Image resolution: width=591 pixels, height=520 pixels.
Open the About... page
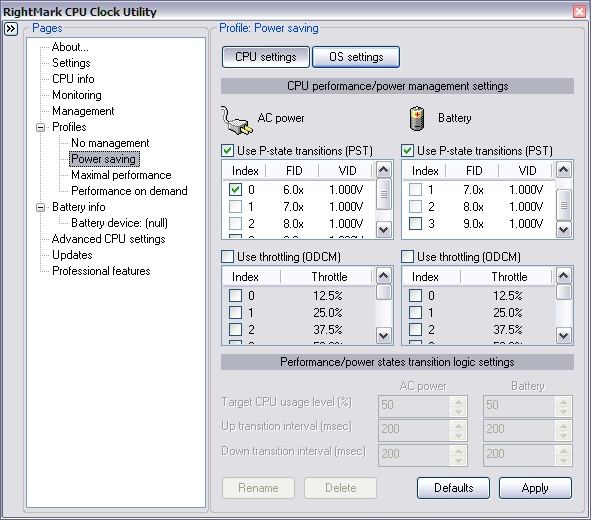coord(70,47)
